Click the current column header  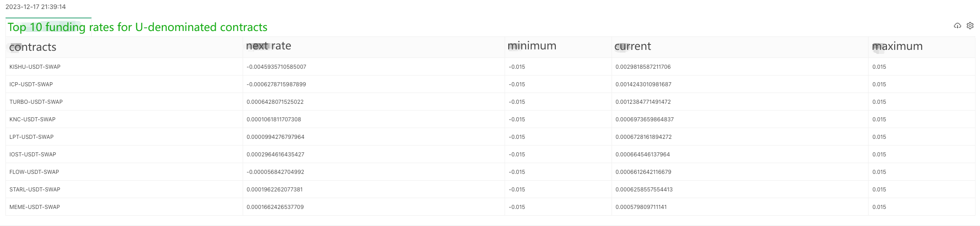(x=632, y=46)
